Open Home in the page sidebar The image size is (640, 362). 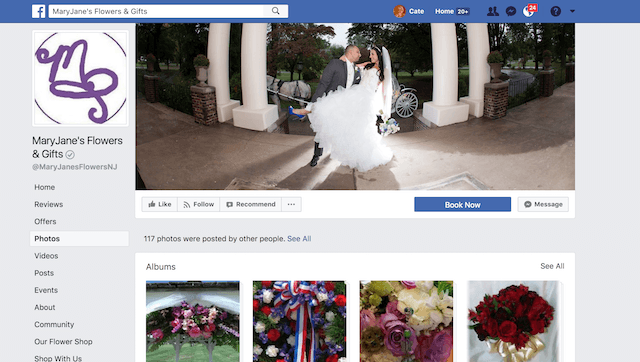tap(44, 187)
